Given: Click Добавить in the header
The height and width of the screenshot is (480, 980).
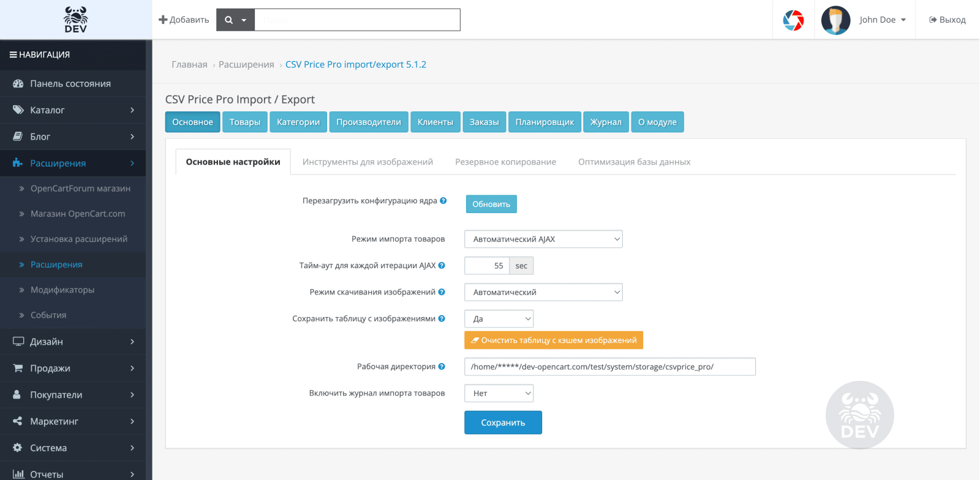Looking at the screenshot, I should pyautogui.click(x=184, y=20).
